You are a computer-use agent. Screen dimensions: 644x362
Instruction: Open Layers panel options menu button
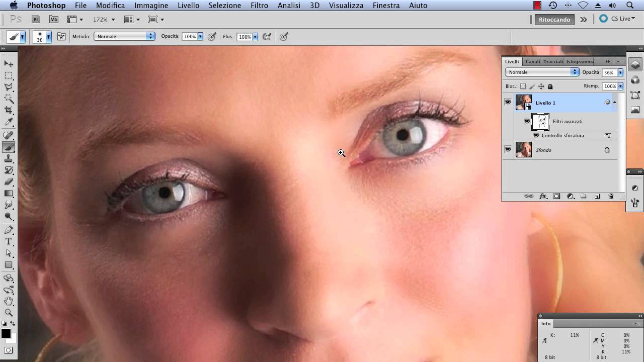point(621,61)
